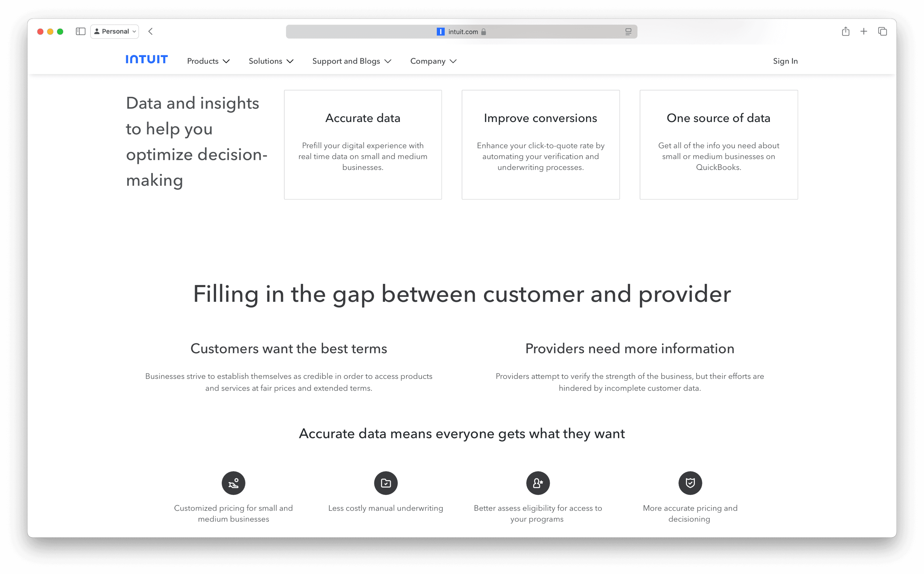Image resolution: width=924 pixels, height=574 pixels.
Task: Show tab overview icon
Action: [x=882, y=32]
